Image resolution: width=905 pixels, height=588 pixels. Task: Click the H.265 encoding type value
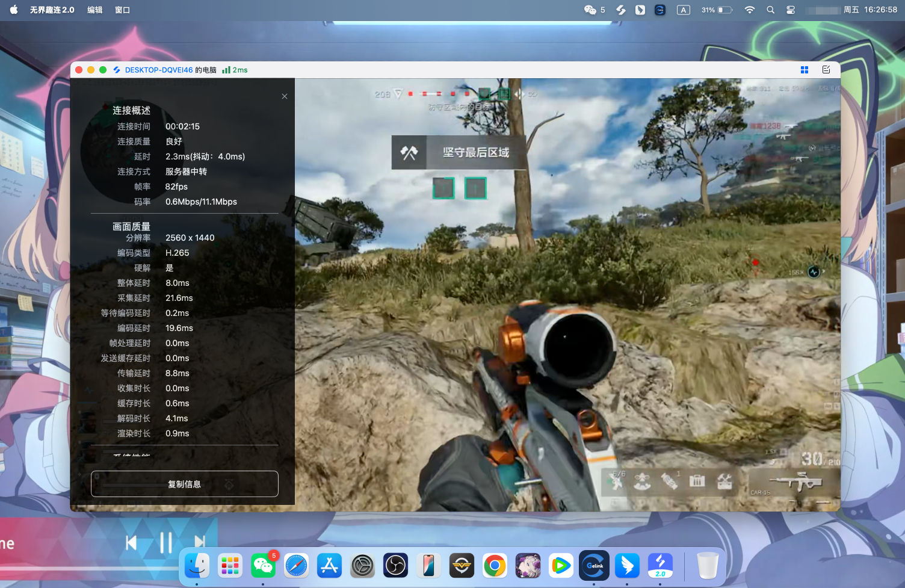[x=178, y=253]
